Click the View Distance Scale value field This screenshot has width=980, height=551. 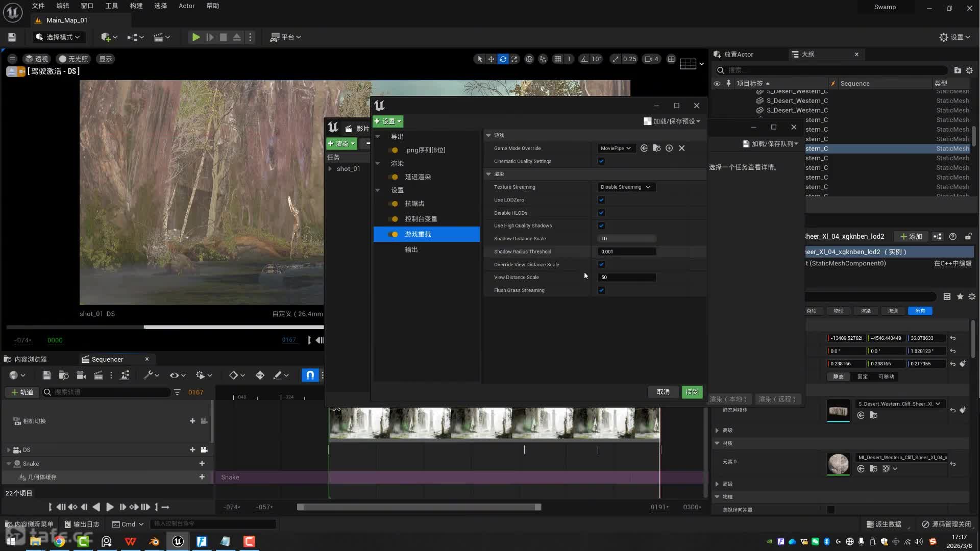coord(626,278)
